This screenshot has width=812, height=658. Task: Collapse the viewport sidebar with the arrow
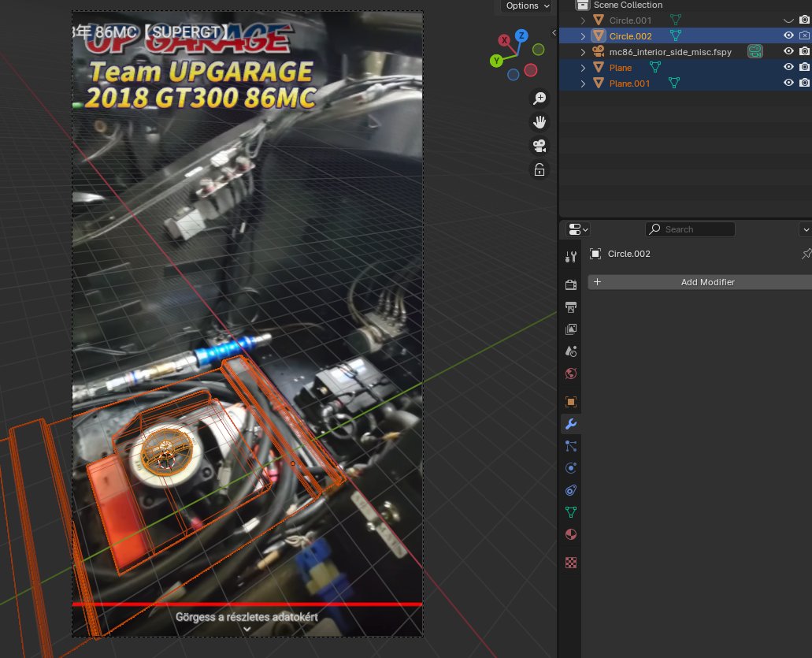click(554, 32)
